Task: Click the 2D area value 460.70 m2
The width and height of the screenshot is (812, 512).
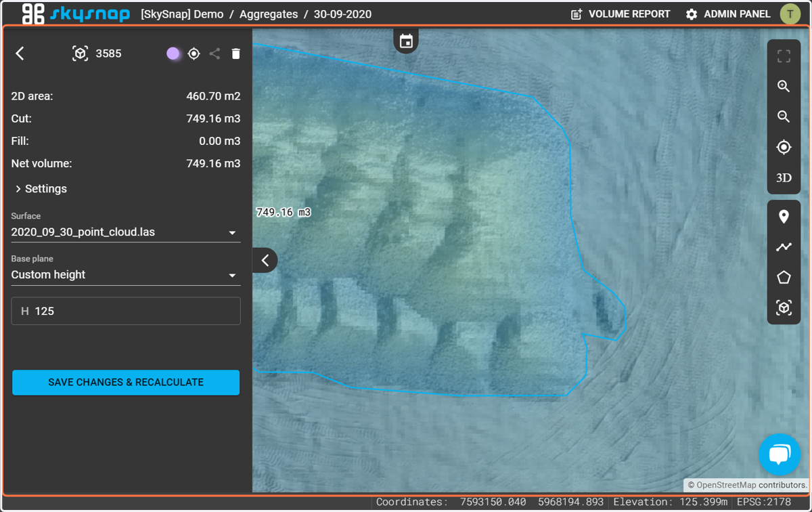Action: tap(213, 96)
